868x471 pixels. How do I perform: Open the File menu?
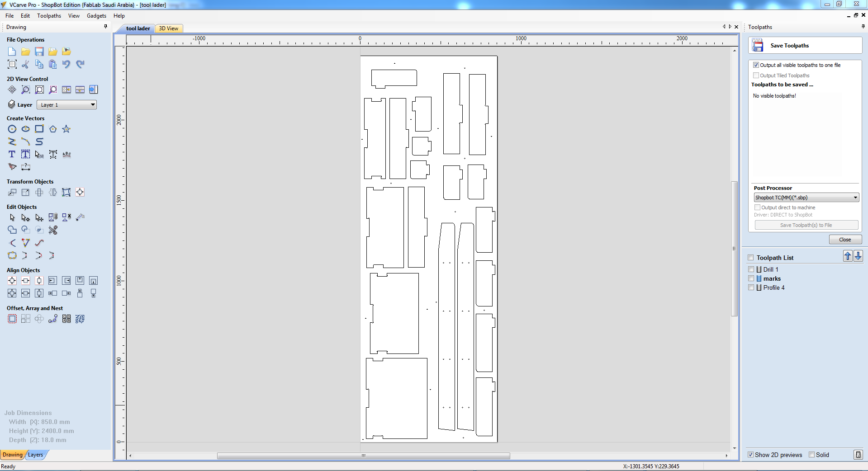pyautogui.click(x=9, y=16)
